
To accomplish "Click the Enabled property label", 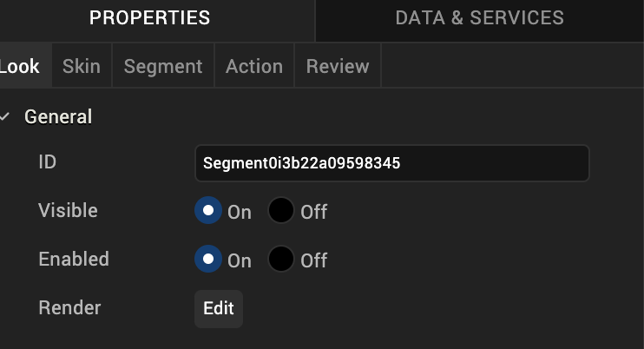I will pyautogui.click(x=74, y=260).
